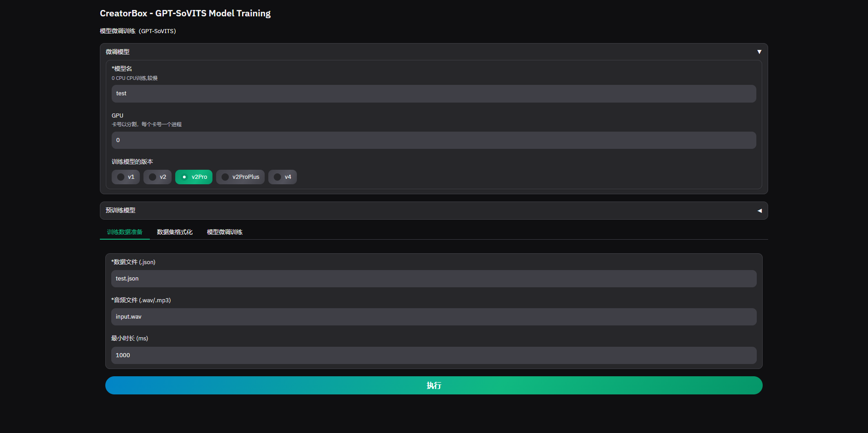Image resolution: width=868 pixels, height=433 pixels.
Task: Switch to the 数据集格式化 tab
Action: pyautogui.click(x=175, y=232)
